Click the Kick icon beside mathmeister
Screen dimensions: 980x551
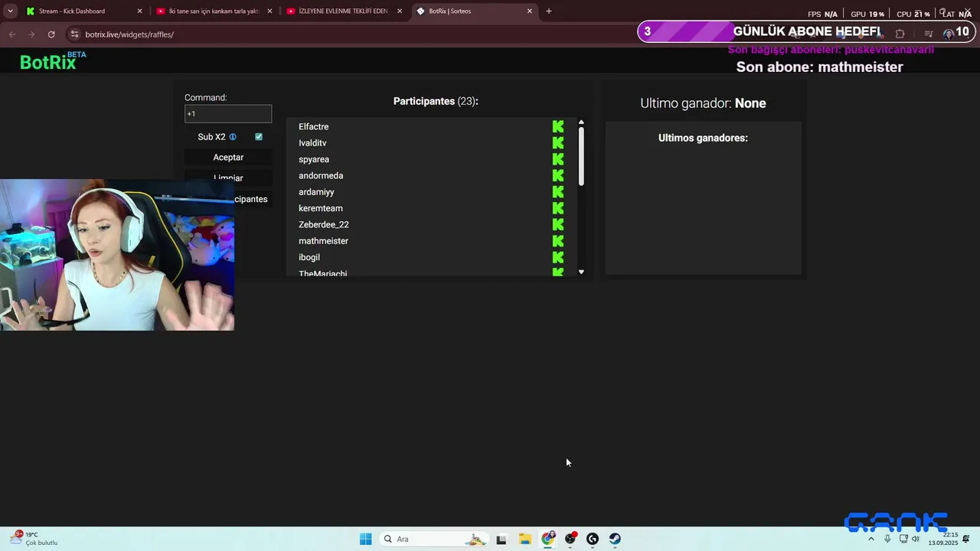click(558, 241)
